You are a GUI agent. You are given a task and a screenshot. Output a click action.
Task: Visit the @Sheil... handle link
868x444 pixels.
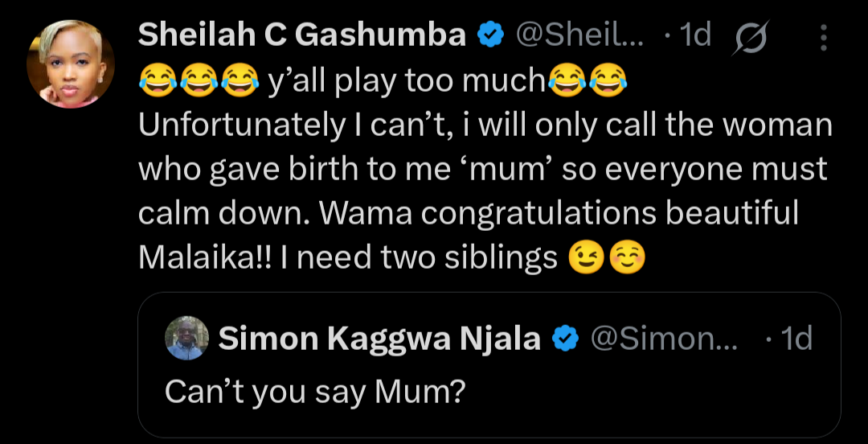point(579,35)
